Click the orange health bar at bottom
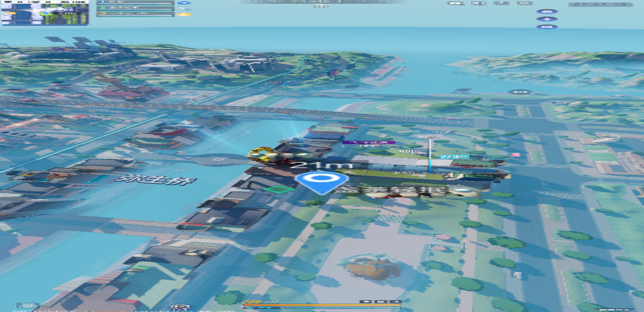 tap(321, 305)
